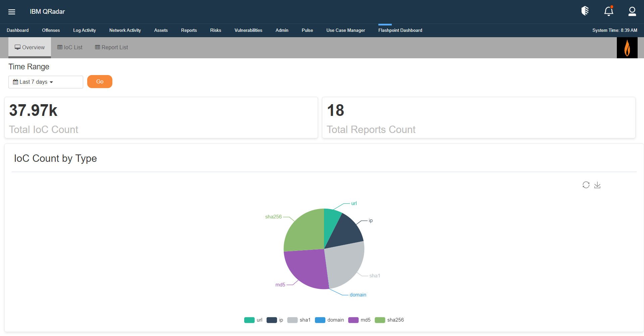
Task: Open the hamburger navigation menu
Action: point(12,12)
